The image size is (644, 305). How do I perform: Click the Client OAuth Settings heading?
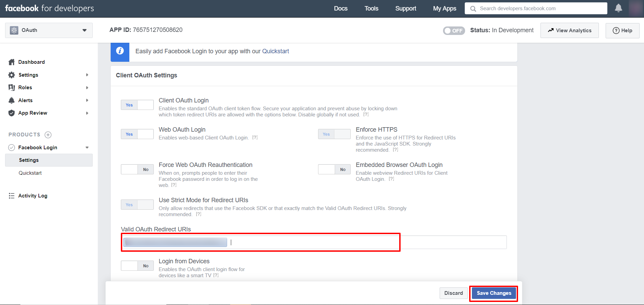tap(147, 75)
